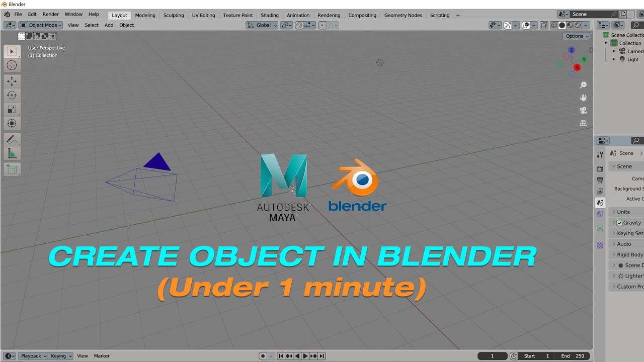Open the Tool properties tab
The image size is (644, 362).
tap(600, 154)
